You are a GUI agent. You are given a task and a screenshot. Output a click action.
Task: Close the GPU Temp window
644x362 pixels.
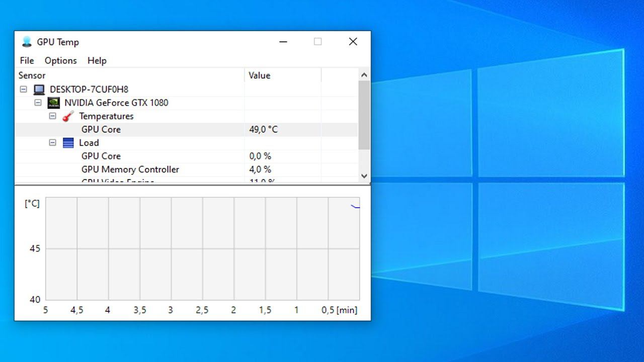click(x=353, y=42)
